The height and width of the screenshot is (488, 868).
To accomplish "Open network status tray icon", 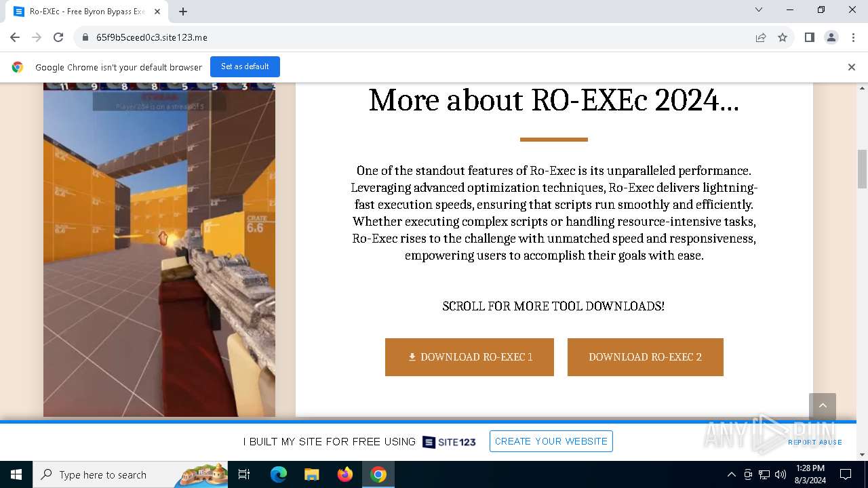I will [x=764, y=474].
